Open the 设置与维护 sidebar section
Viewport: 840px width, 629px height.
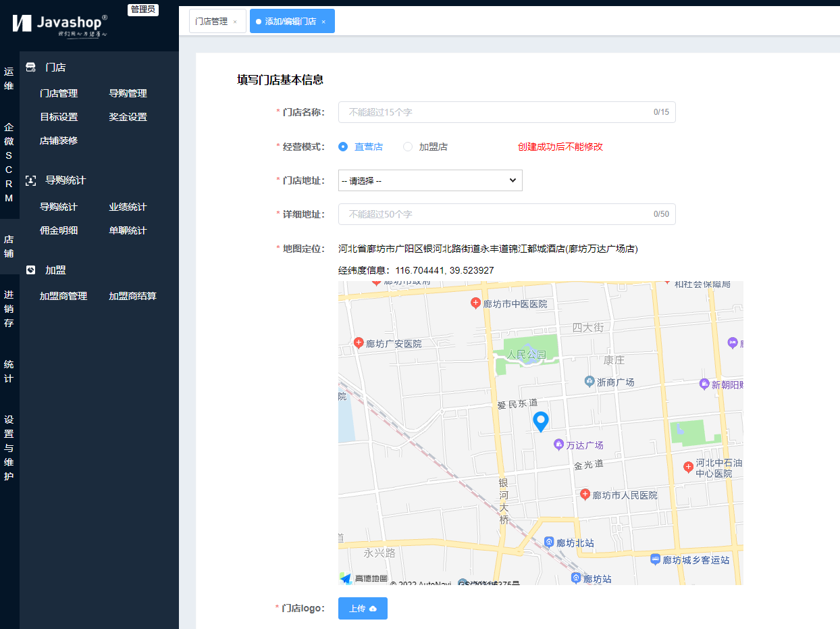(x=9, y=447)
